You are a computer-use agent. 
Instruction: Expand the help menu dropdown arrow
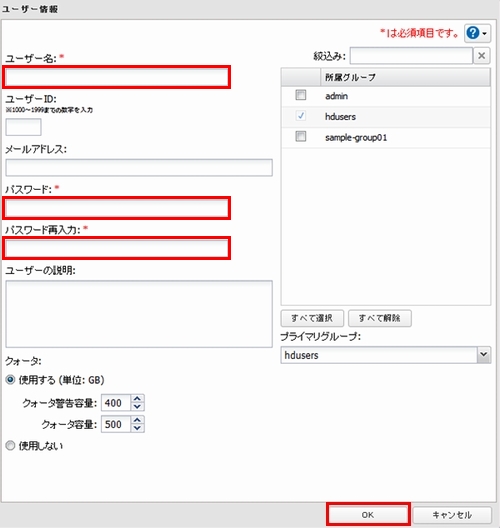(485, 33)
